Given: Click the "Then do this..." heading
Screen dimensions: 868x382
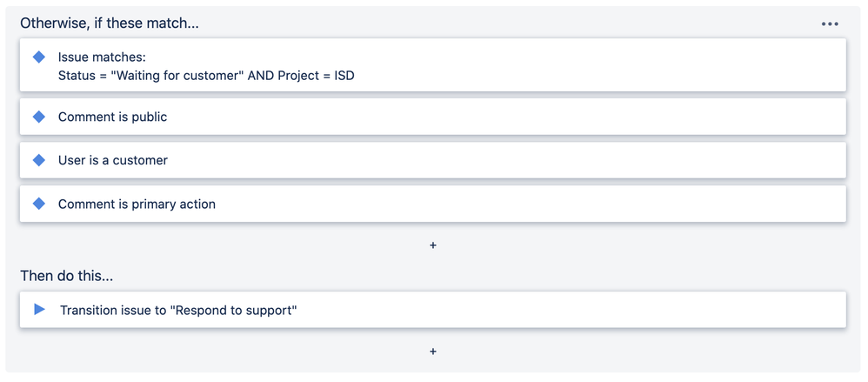Looking at the screenshot, I should (x=67, y=276).
